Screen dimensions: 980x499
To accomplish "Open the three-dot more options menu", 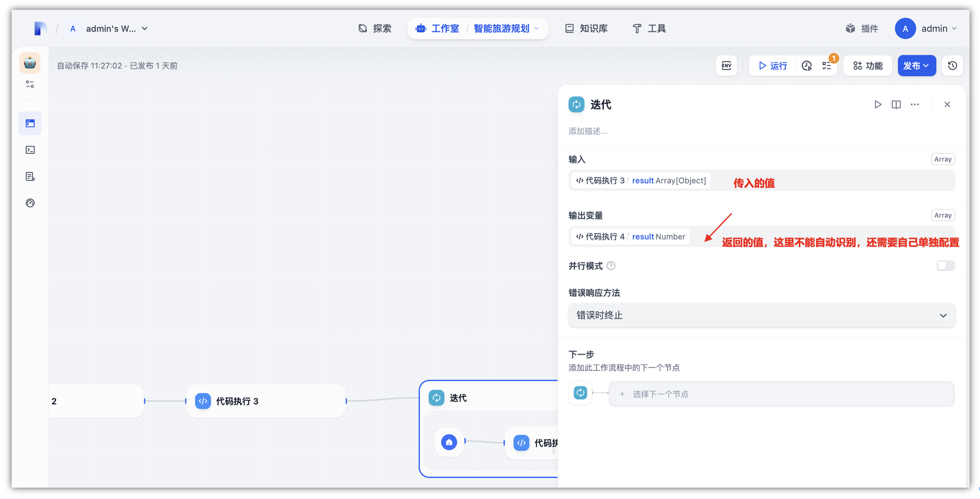I will click(x=914, y=104).
